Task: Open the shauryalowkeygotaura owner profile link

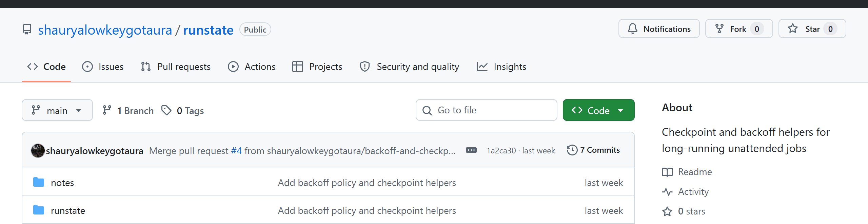Action: pos(105,30)
